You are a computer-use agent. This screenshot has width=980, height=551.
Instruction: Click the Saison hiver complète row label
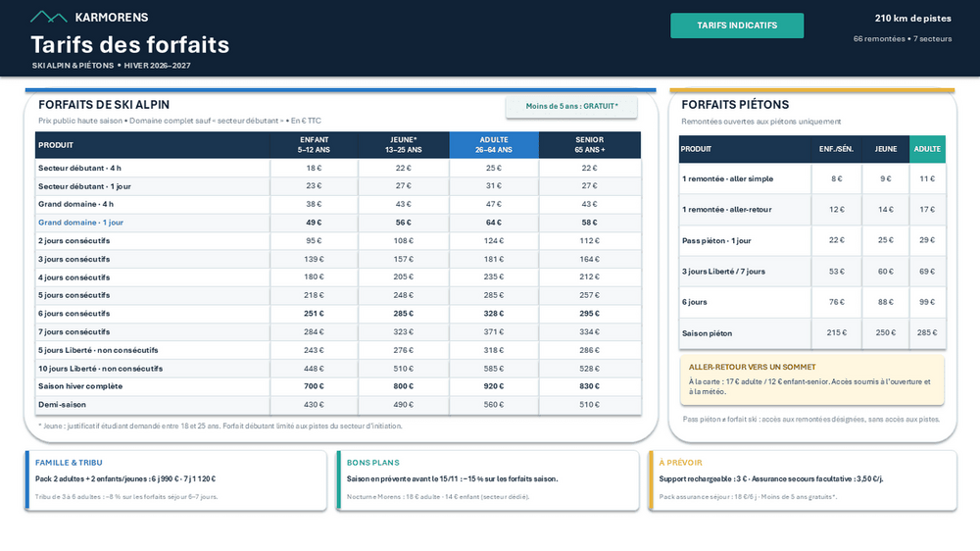pos(80,386)
